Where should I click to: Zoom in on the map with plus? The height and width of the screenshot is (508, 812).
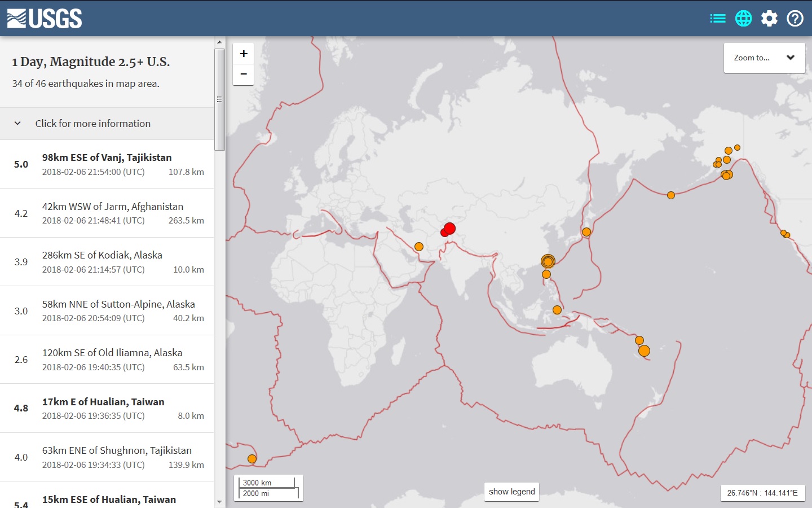[x=244, y=54]
